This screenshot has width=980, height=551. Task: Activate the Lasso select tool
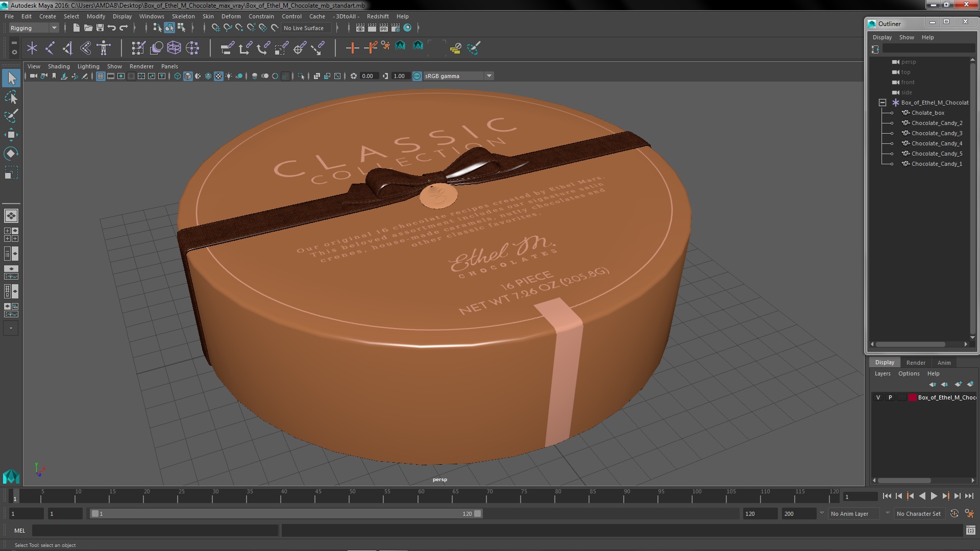point(11,97)
